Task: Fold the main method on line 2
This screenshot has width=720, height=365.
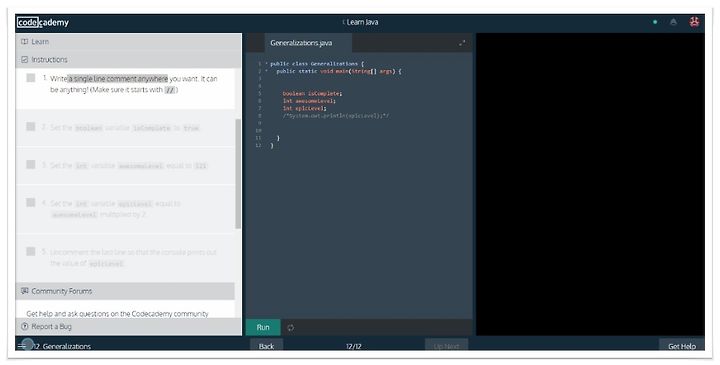Action: pos(266,71)
